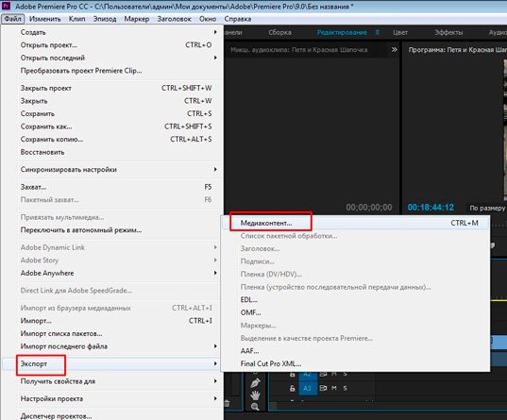Open the Эпизод menu

coord(105,19)
